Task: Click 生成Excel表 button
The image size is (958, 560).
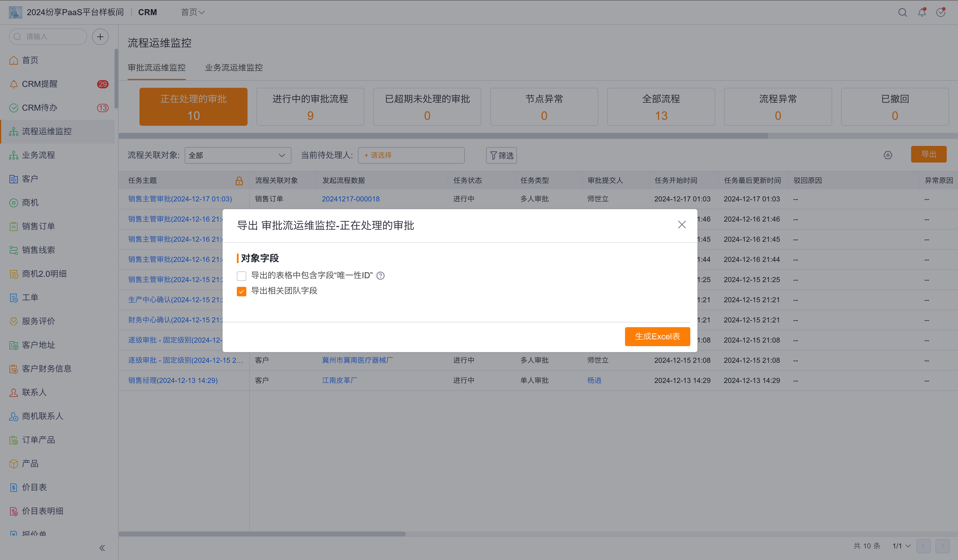Action: pos(657,337)
